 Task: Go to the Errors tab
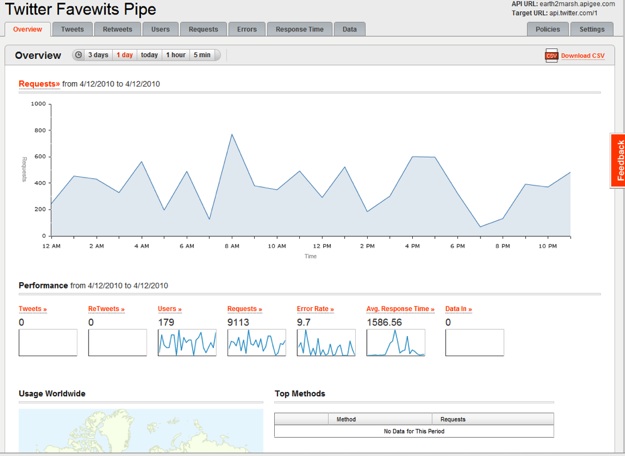pos(246,30)
